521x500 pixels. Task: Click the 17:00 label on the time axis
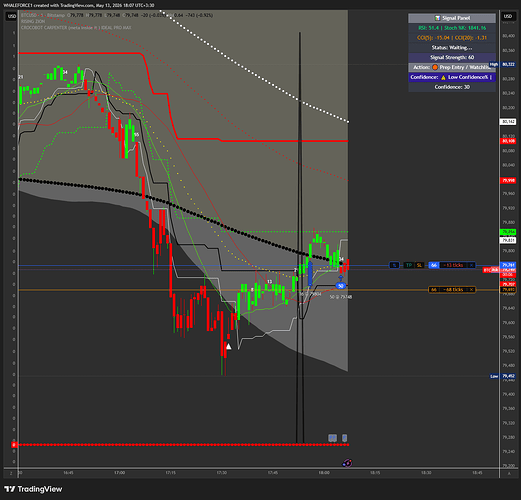pos(119,473)
